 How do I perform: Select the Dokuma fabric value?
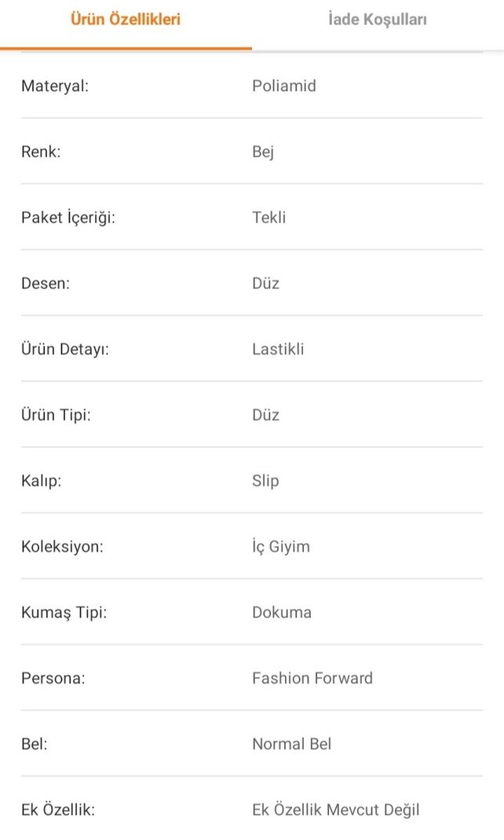[x=281, y=612]
